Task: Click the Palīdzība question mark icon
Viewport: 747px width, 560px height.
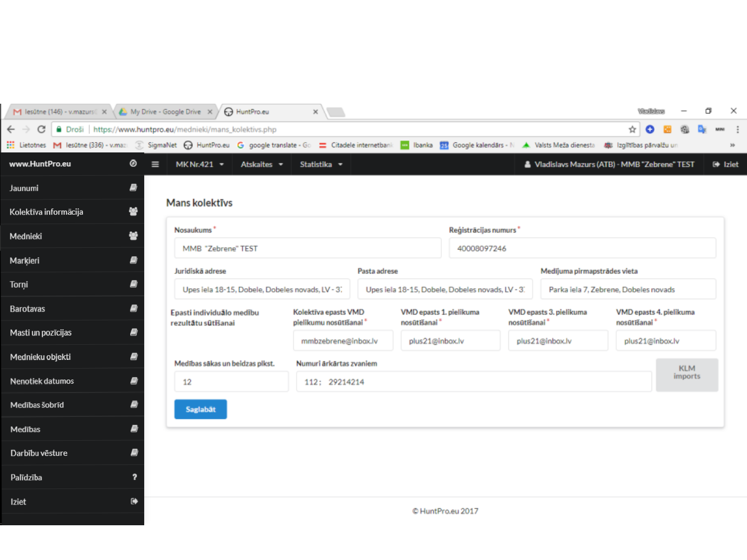Action: (x=134, y=477)
